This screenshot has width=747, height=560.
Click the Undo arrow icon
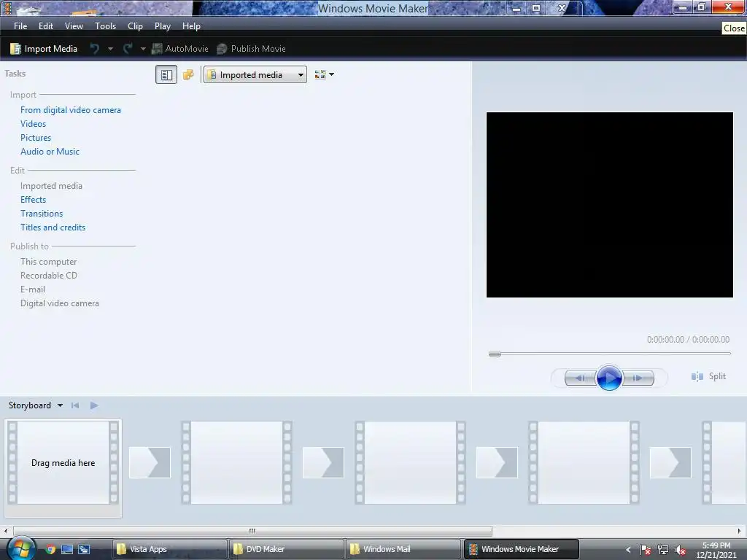pos(95,49)
